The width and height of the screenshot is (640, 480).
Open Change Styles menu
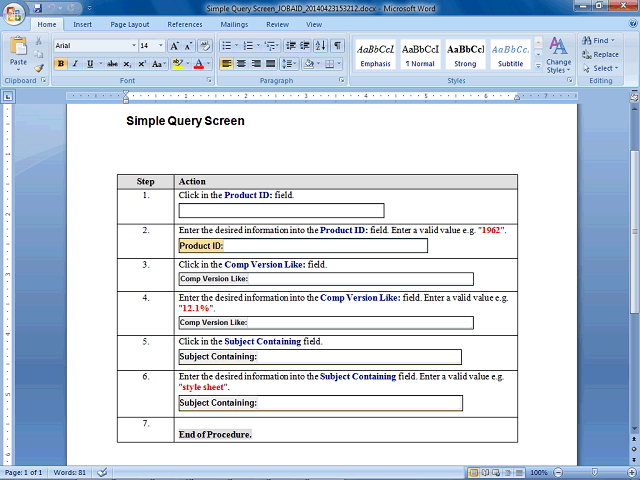[558, 55]
